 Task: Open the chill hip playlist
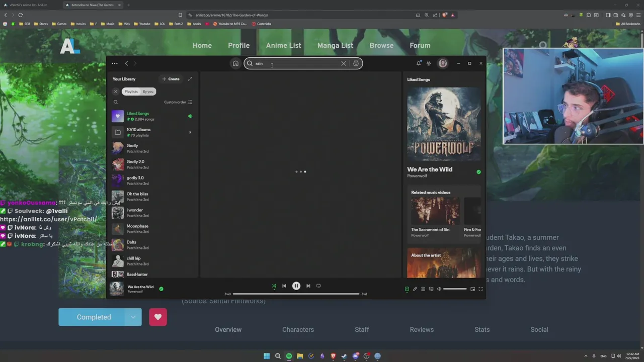[151, 261]
